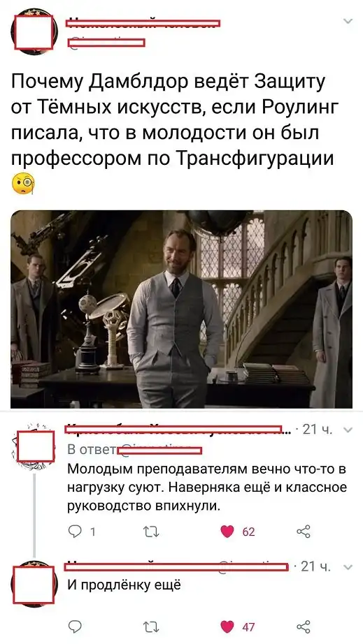Click reply bubble under 'И продлёнку ещё'
Image resolution: width=363 pixels, height=644 pixels.
tap(75, 627)
